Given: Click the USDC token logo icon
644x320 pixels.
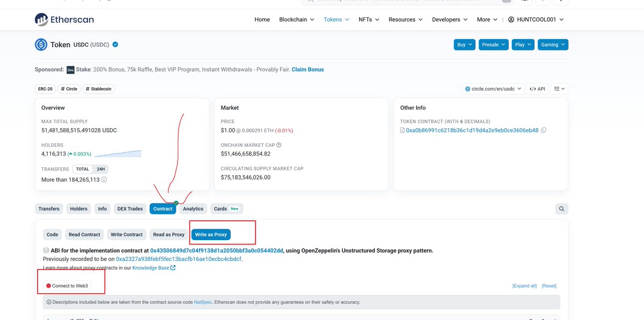Looking at the screenshot, I should (x=41, y=44).
